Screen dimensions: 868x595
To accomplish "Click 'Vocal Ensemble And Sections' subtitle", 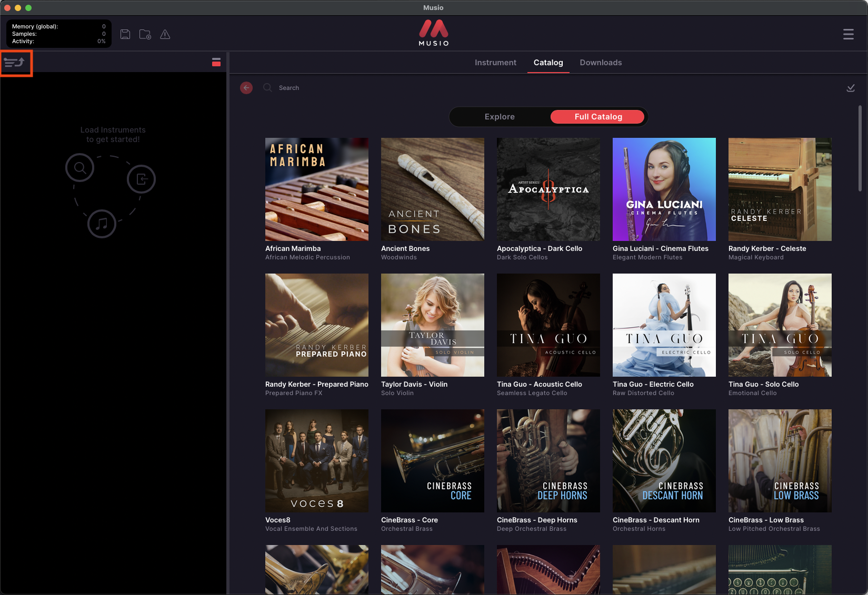I will [311, 529].
